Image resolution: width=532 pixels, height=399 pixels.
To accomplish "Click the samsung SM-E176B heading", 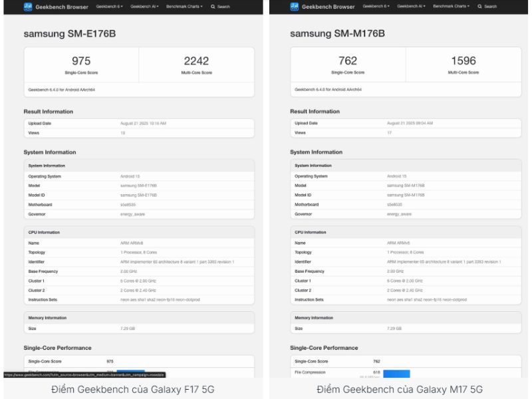I will coord(70,34).
